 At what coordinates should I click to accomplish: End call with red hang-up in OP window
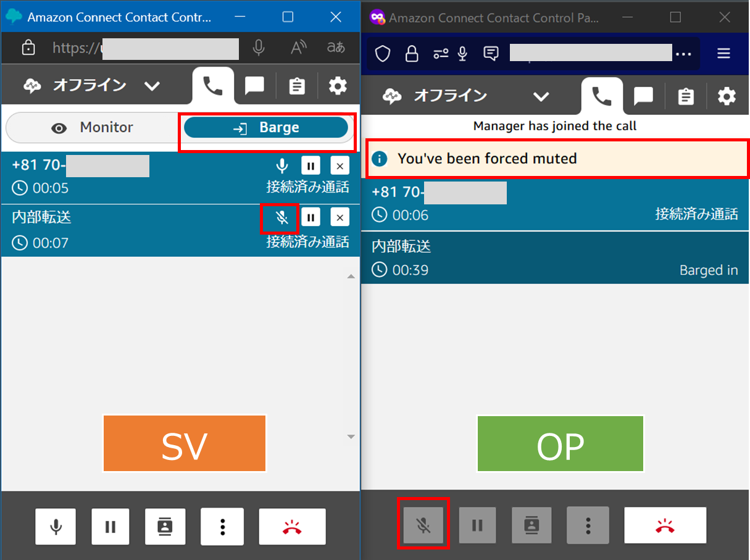click(665, 525)
